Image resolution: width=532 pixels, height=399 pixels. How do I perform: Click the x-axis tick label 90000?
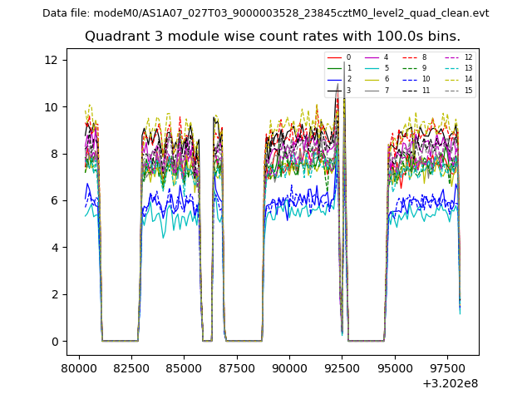coord(289,368)
